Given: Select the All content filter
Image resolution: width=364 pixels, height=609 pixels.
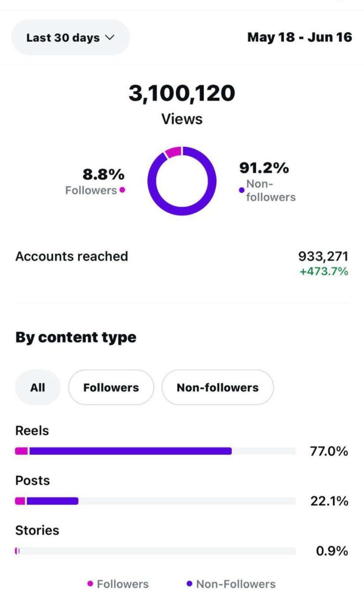Looking at the screenshot, I should click(x=38, y=387).
